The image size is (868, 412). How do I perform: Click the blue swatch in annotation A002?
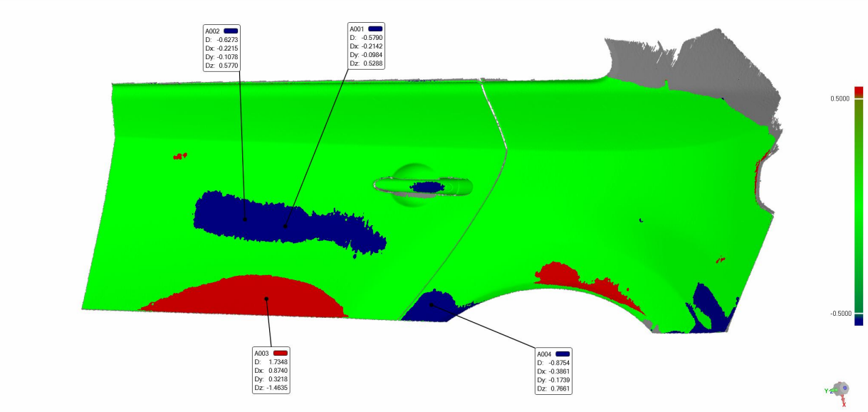tap(231, 31)
